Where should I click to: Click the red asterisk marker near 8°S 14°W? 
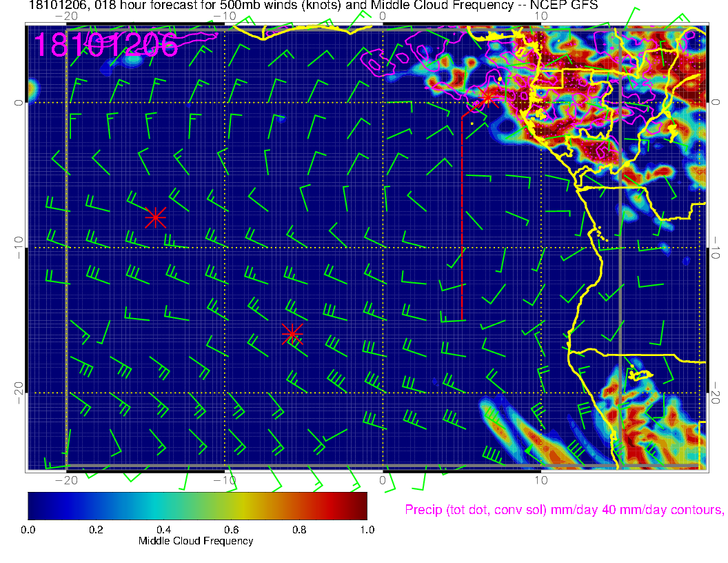156,217
